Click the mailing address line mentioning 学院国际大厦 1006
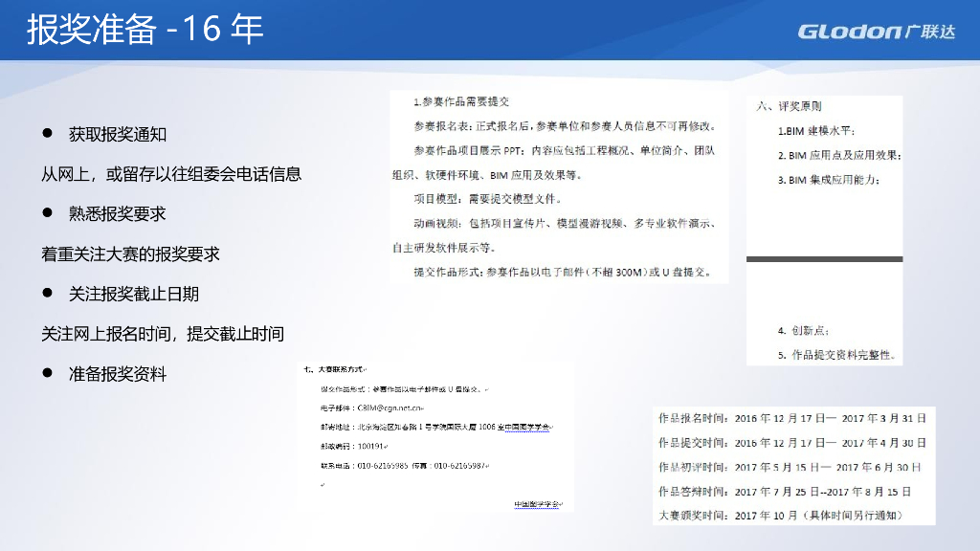980x551 pixels. [436, 428]
